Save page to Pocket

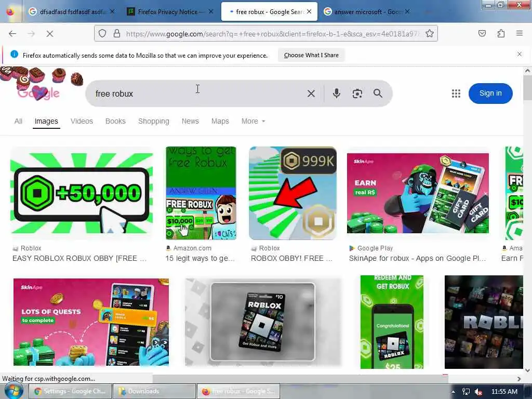click(x=482, y=33)
